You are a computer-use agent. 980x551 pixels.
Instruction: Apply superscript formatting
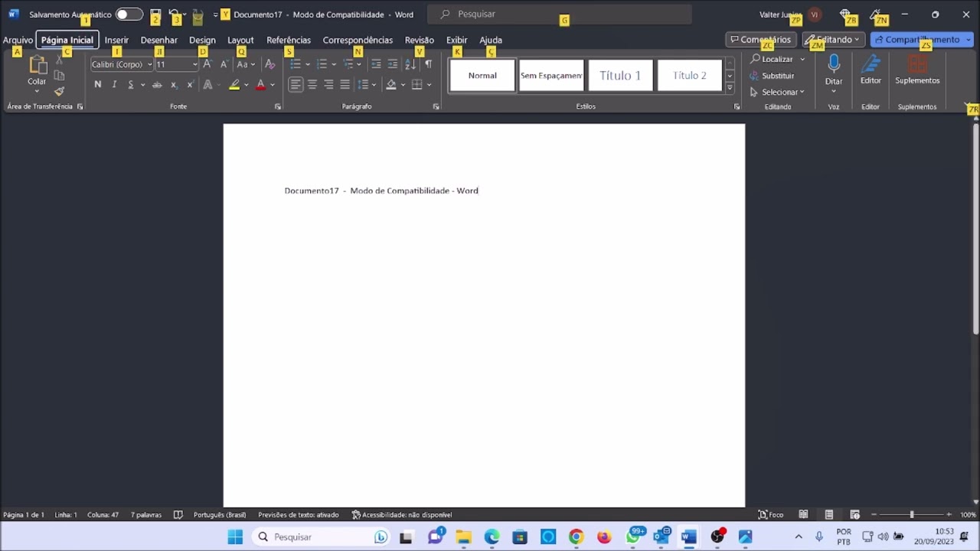click(x=190, y=85)
